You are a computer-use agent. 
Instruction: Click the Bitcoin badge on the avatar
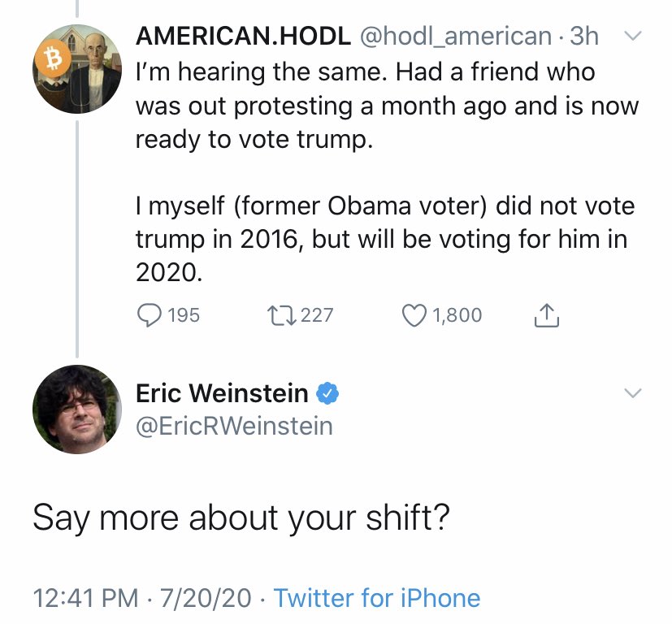coord(54,58)
